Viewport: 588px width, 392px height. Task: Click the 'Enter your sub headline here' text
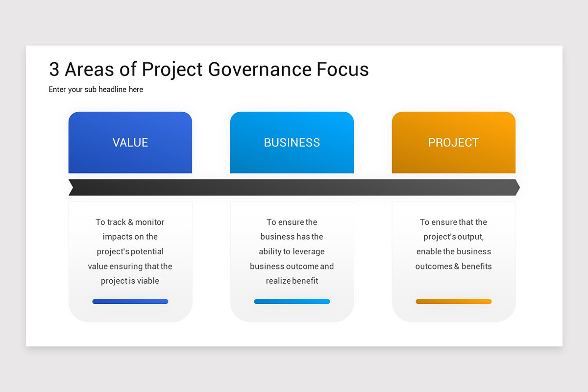(x=96, y=89)
